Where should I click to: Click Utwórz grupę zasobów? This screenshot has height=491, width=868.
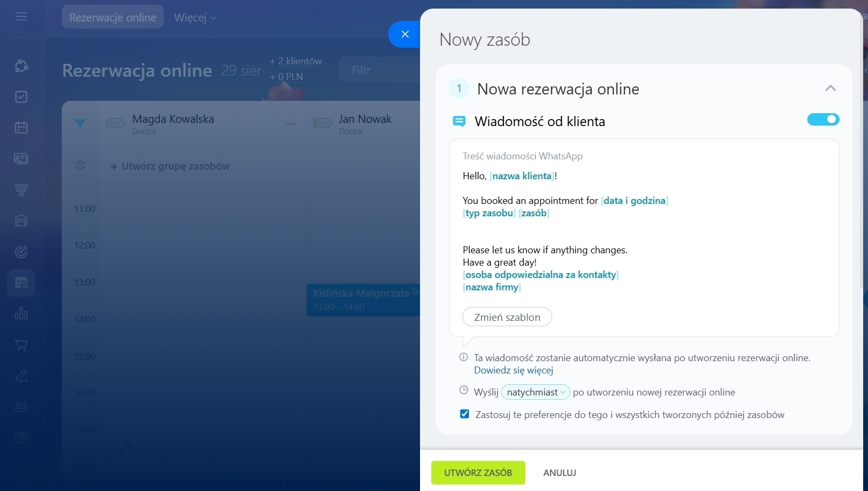[170, 166]
